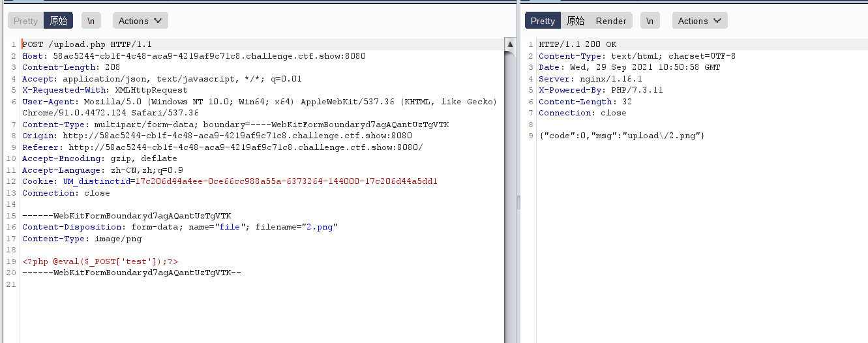Click the POST /upload.php HTTP/1.1 line
Viewport: 868px width, 343px height.
pyautogui.click(x=87, y=44)
